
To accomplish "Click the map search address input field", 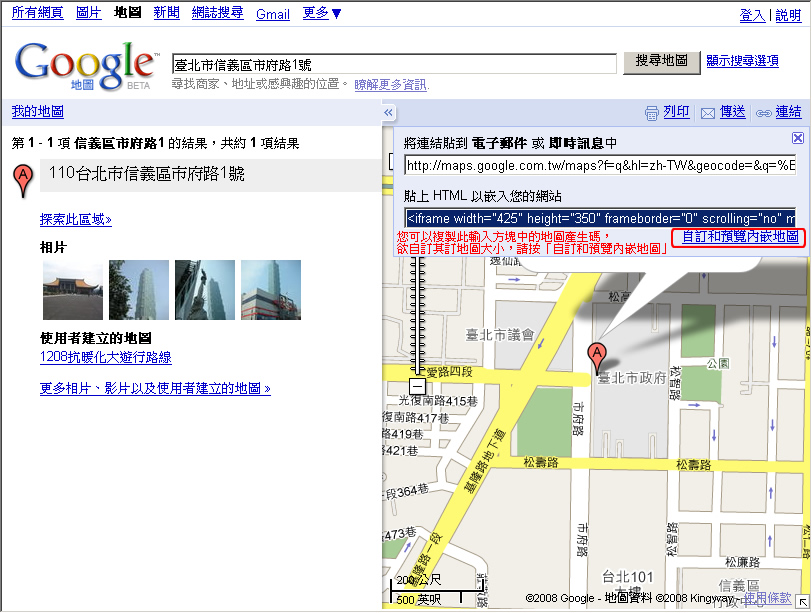I will coord(394,64).
